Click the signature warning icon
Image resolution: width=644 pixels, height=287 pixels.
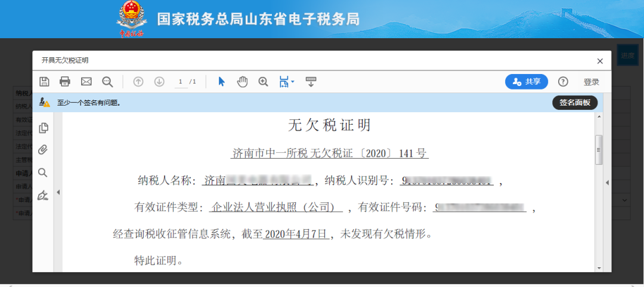coord(44,103)
